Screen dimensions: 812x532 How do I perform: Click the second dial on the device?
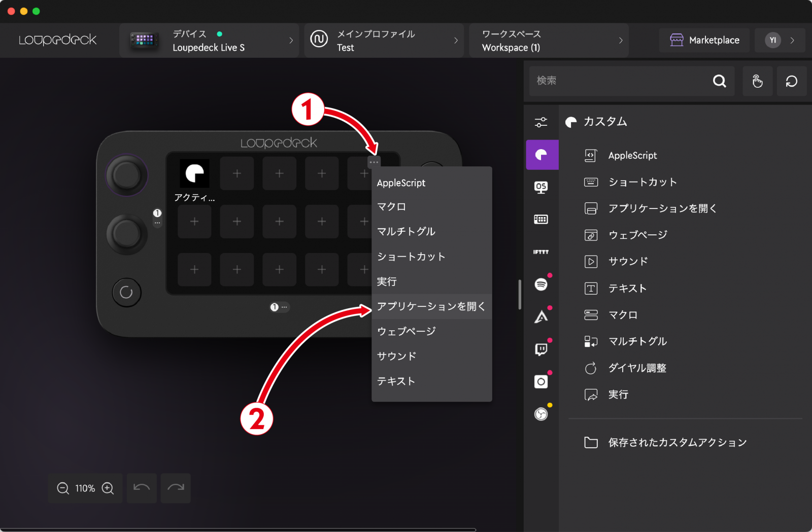point(126,234)
